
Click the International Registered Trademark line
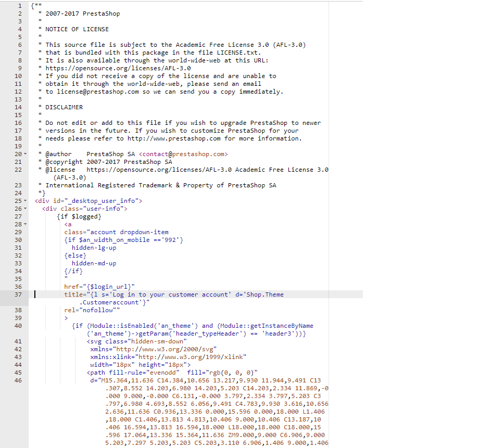pos(161,185)
